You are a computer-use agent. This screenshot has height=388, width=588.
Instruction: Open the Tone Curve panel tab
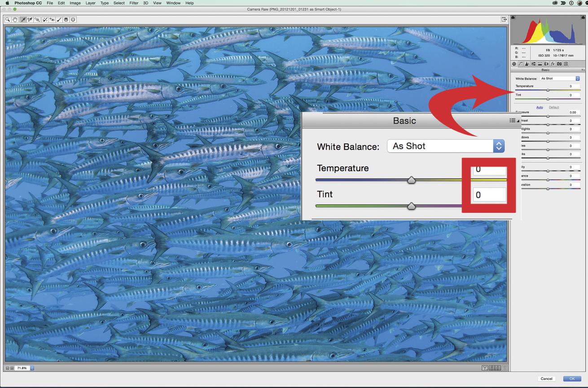(x=521, y=64)
